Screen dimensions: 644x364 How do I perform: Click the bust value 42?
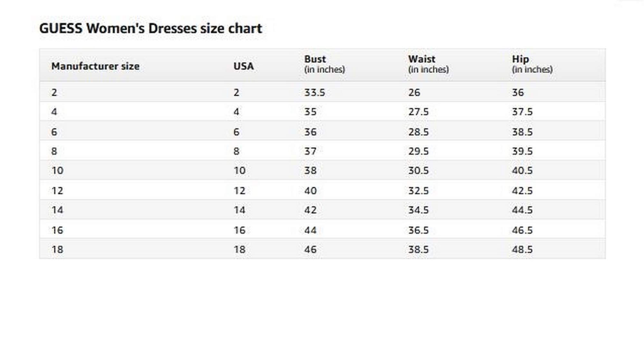tap(310, 210)
